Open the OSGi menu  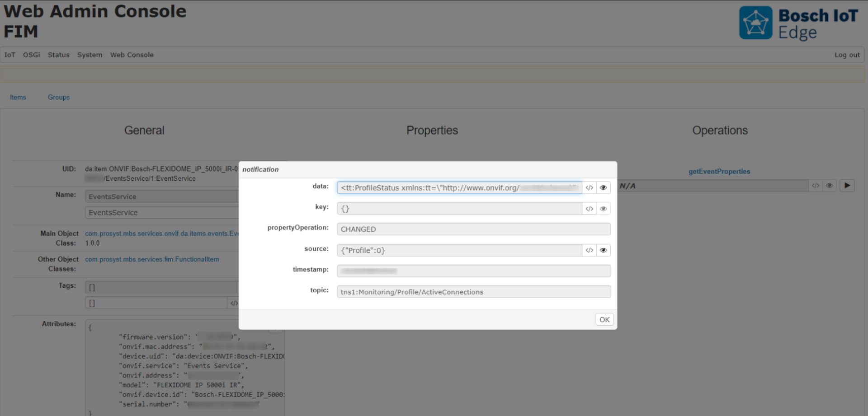(31, 55)
